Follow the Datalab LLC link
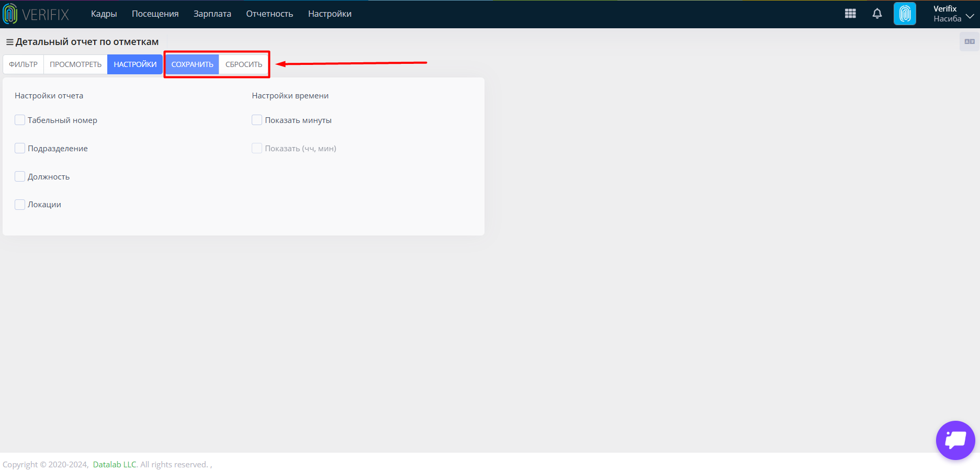This screenshot has height=471, width=980. pyautogui.click(x=115, y=464)
